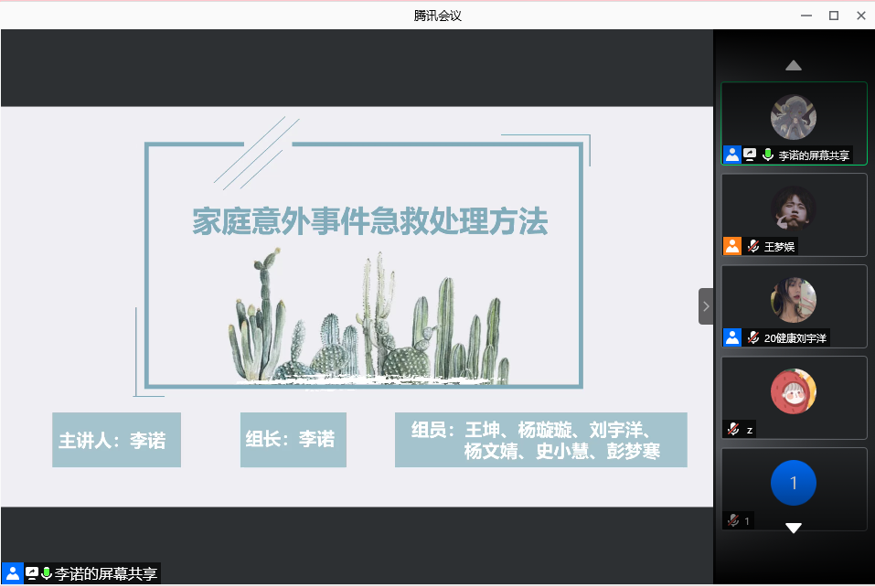Click the 主讲人：李诺 box on the slide
The width and height of the screenshot is (875, 588).
pyautogui.click(x=116, y=440)
